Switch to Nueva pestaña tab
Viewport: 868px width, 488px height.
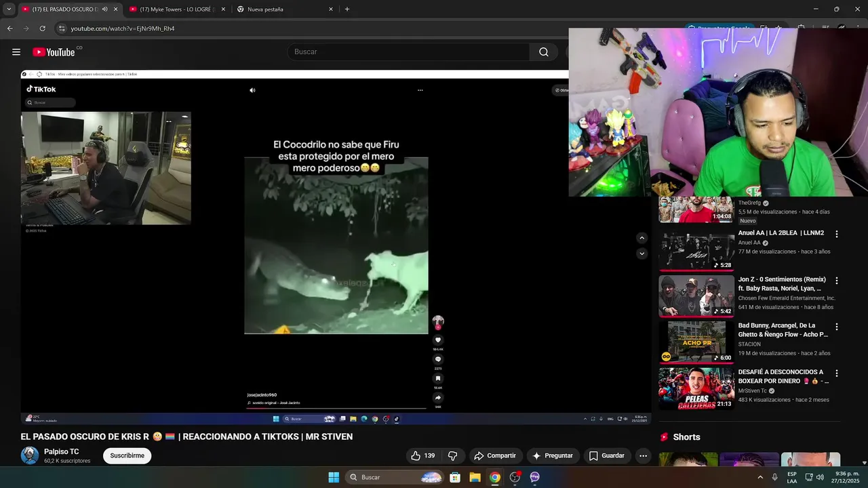(x=283, y=9)
